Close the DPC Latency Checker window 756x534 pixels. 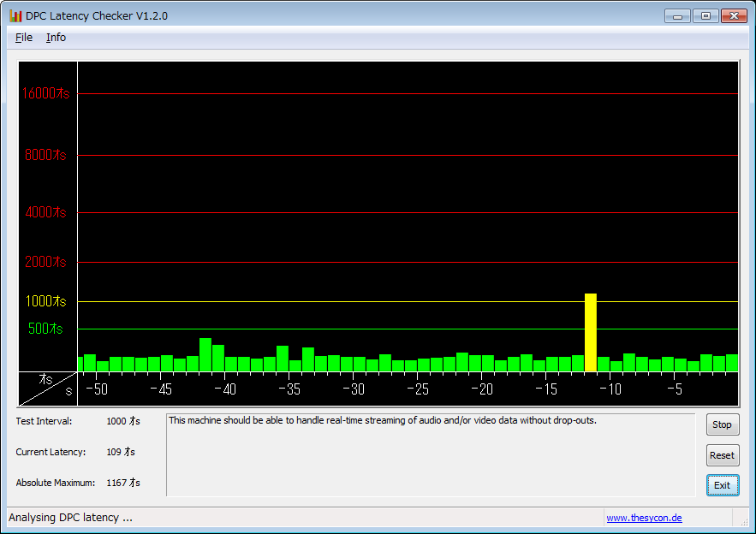[734, 16]
